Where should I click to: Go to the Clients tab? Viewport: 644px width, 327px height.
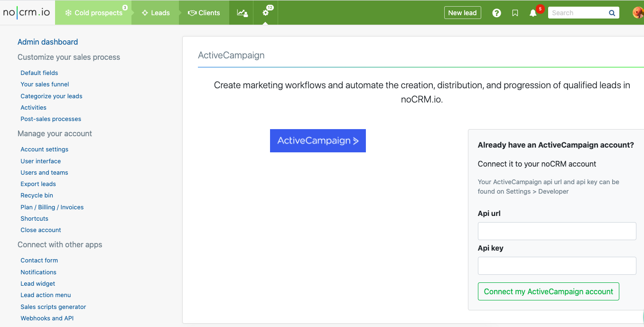click(204, 13)
